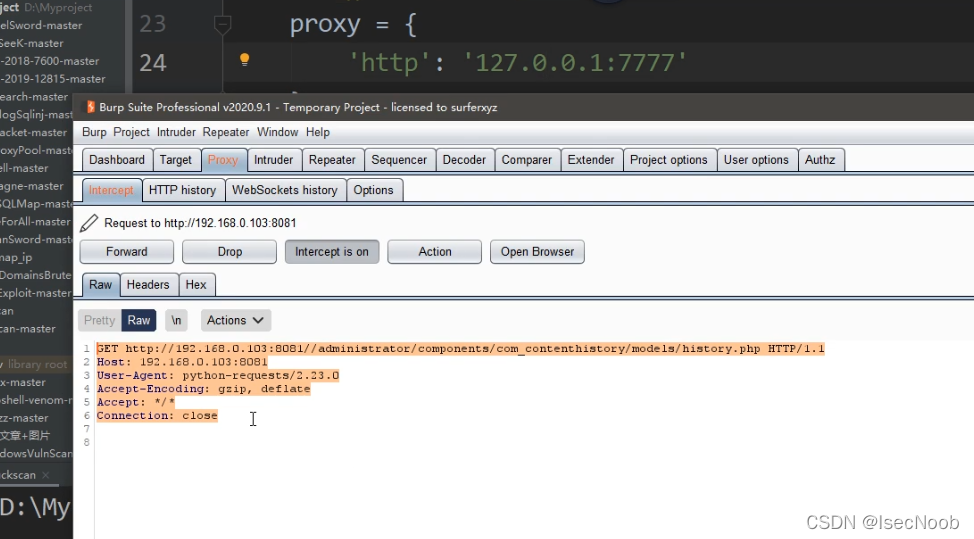The width and height of the screenshot is (974, 539).
Task: Click the Open Browser button
Action: pos(537,251)
